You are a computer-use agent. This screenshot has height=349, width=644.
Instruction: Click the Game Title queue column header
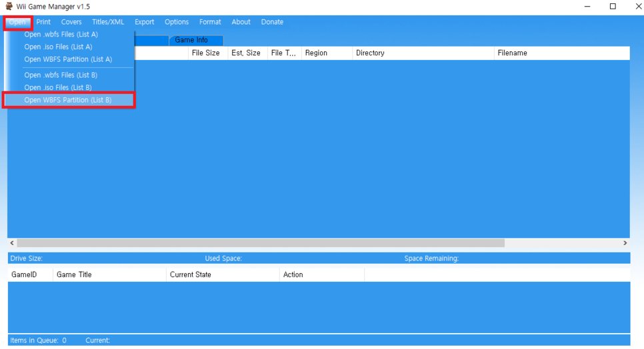click(x=109, y=275)
